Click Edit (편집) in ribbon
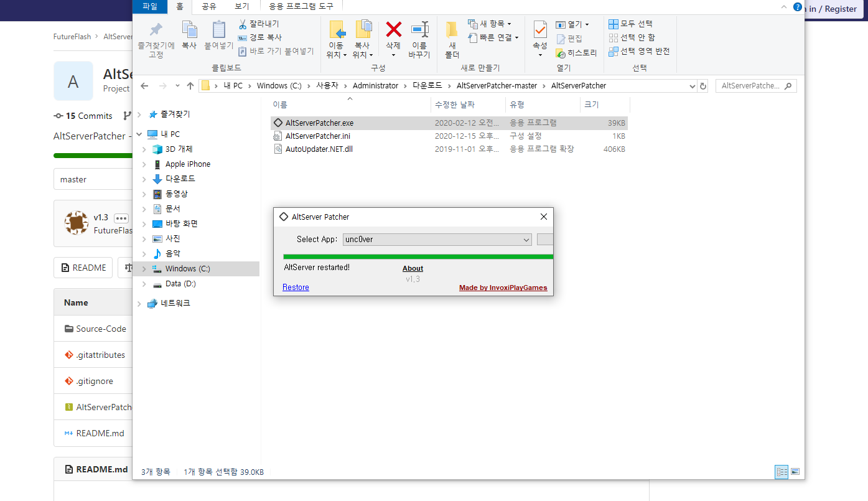868x501 pixels. click(569, 39)
